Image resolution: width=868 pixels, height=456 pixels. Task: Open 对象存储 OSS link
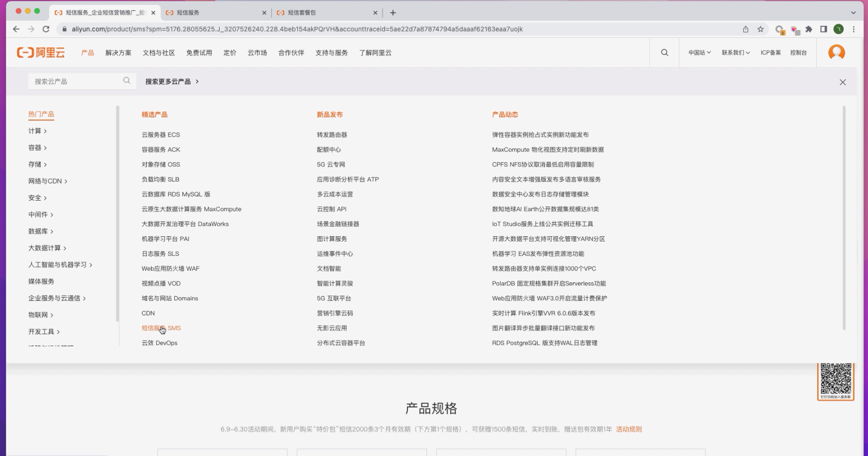161,164
